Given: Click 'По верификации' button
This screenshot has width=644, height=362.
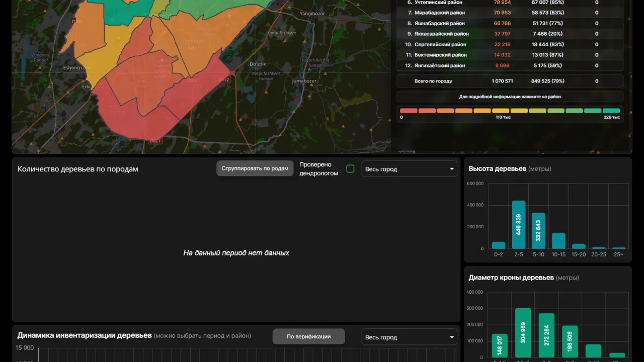Looking at the screenshot, I should pos(309,336).
